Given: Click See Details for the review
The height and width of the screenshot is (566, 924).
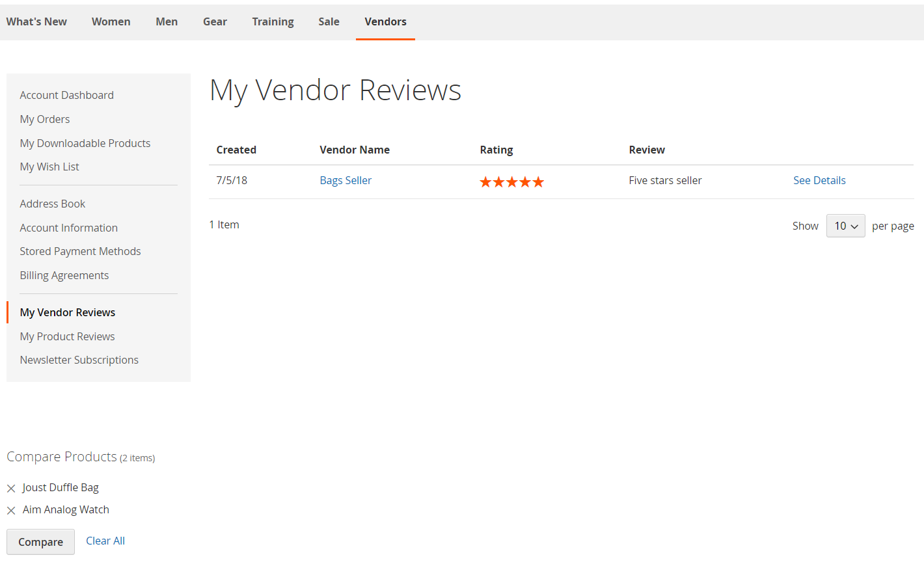Looking at the screenshot, I should tap(819, 180).
